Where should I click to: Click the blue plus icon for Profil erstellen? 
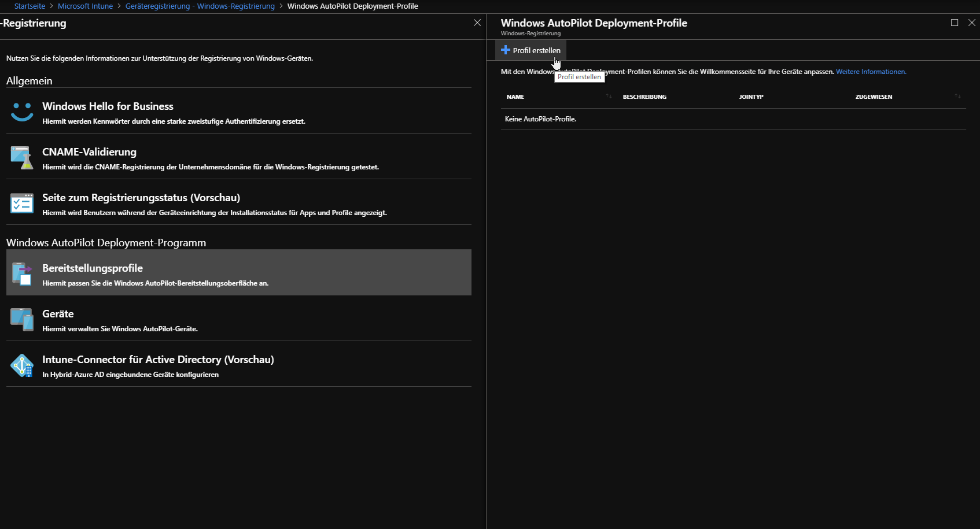(506, 50)
